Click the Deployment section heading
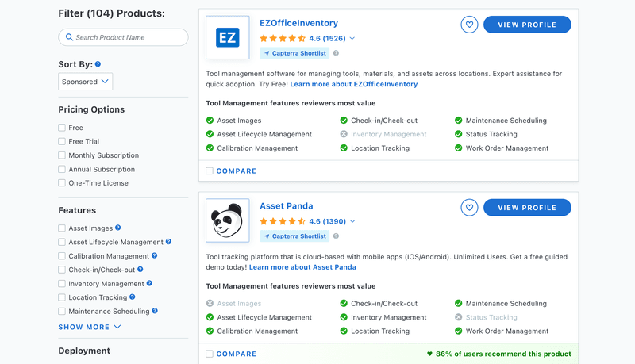635x364 pixels. click(84, 351)
